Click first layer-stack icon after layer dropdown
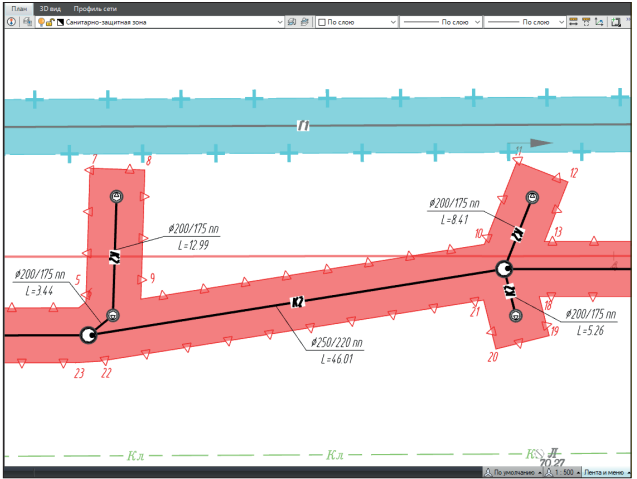Screen dimensions: 637x479 (291, 21)
